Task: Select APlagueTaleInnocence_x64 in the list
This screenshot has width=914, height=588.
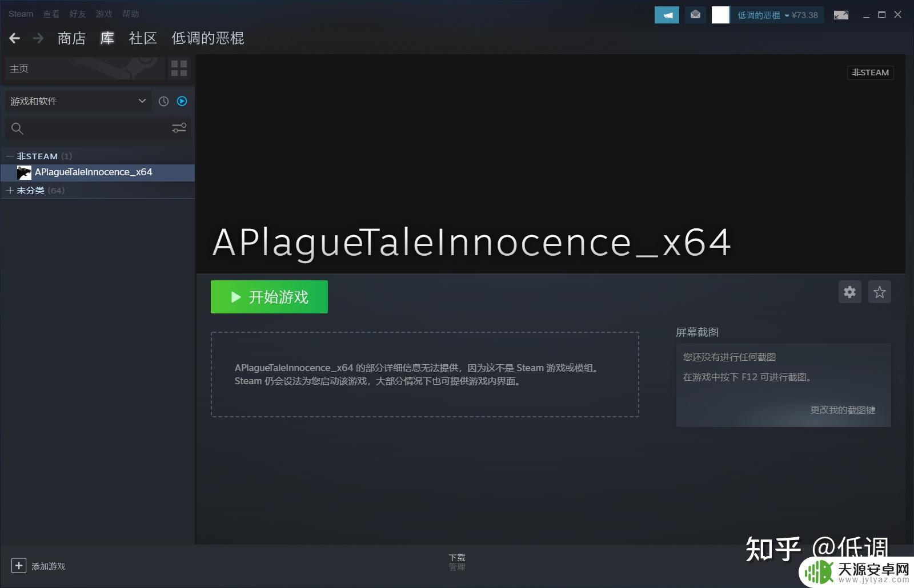Action: tap(98, 172)
